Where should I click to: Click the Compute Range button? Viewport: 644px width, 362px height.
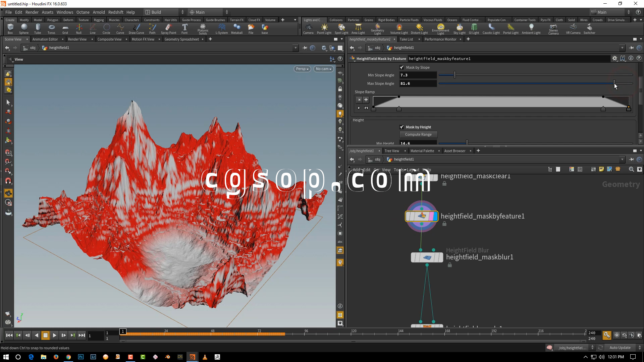(418, 134)
